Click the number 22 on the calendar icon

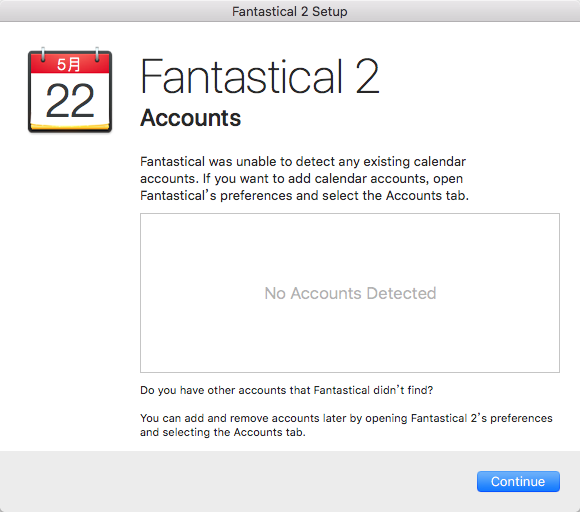(70, 100)
